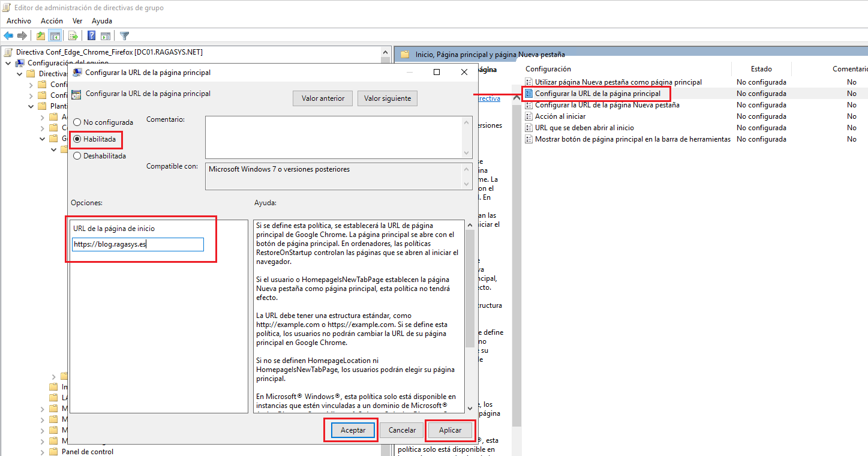Click the Back navigation arrow
Image resolution: width=868 pixels, height=456 pixels.
8,35
